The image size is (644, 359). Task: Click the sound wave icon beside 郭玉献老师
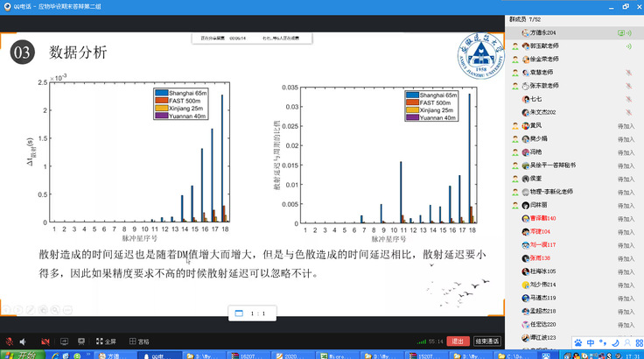[628, 46]
